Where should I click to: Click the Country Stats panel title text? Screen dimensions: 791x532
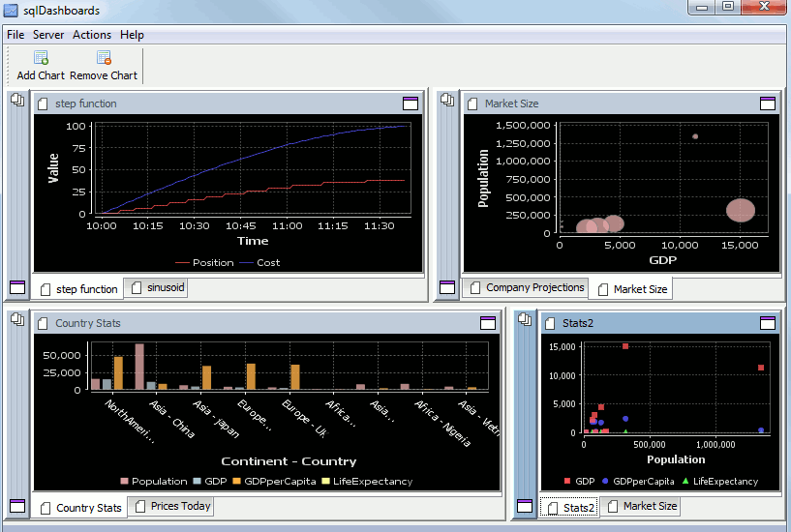point(88,323)
